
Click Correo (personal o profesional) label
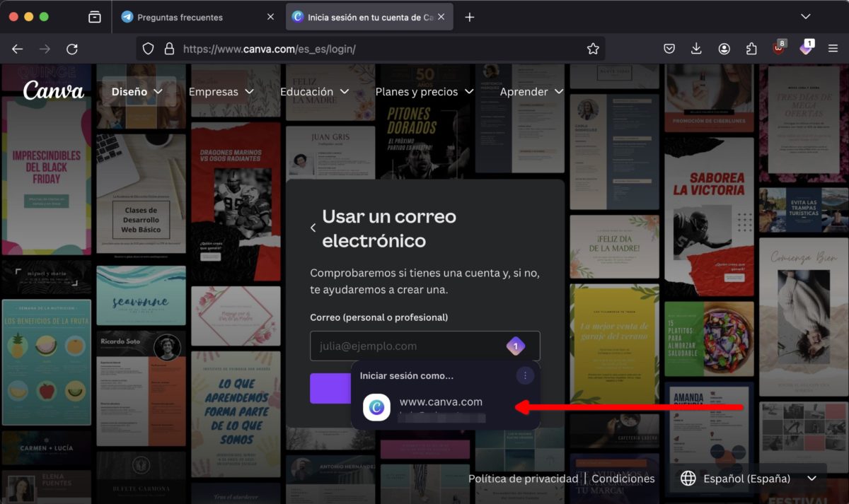coord(379,317)
